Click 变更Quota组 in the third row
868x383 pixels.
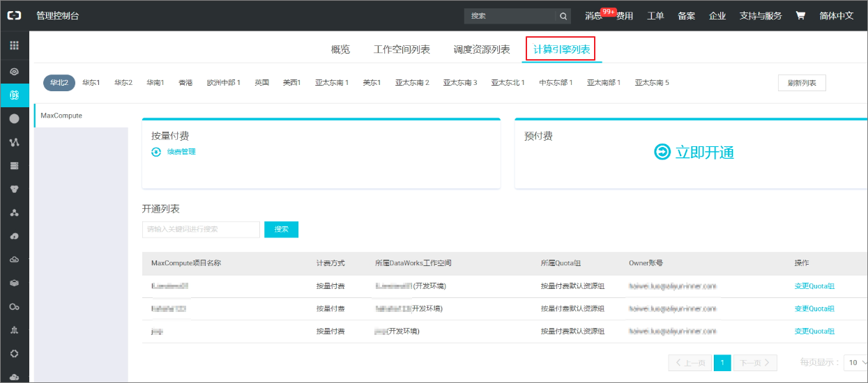pyautogui.click(x=814, y=331)
